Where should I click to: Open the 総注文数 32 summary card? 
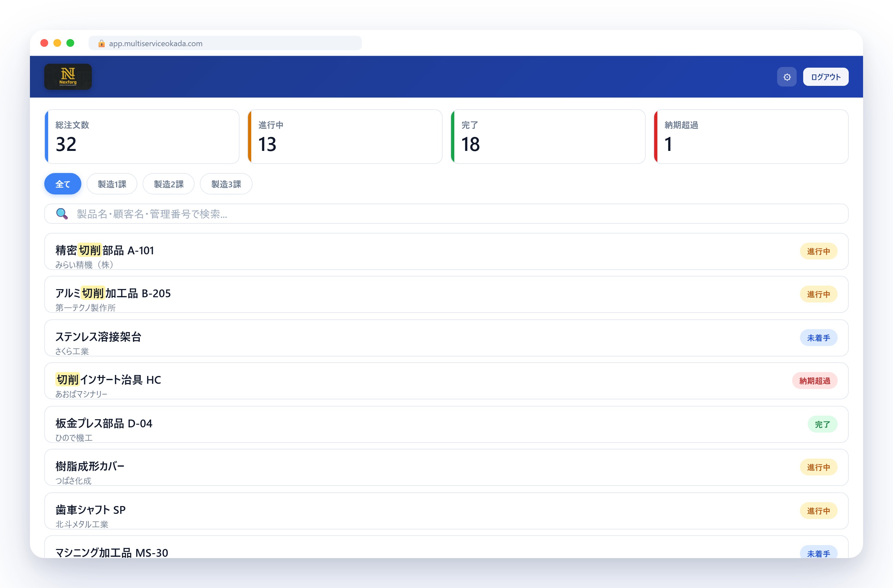pyautogui.click(x=142, y=137)
